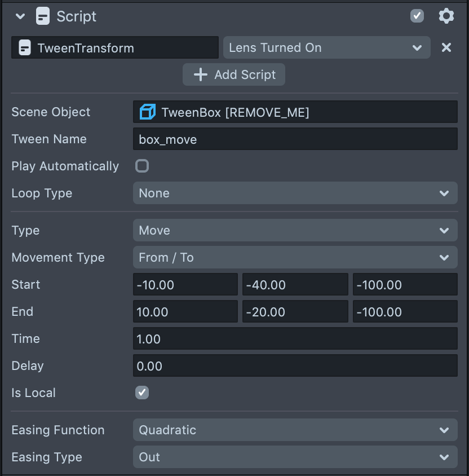Select the Time input field
Viewport: 469px width, 476px height.
tap(295, 339)
